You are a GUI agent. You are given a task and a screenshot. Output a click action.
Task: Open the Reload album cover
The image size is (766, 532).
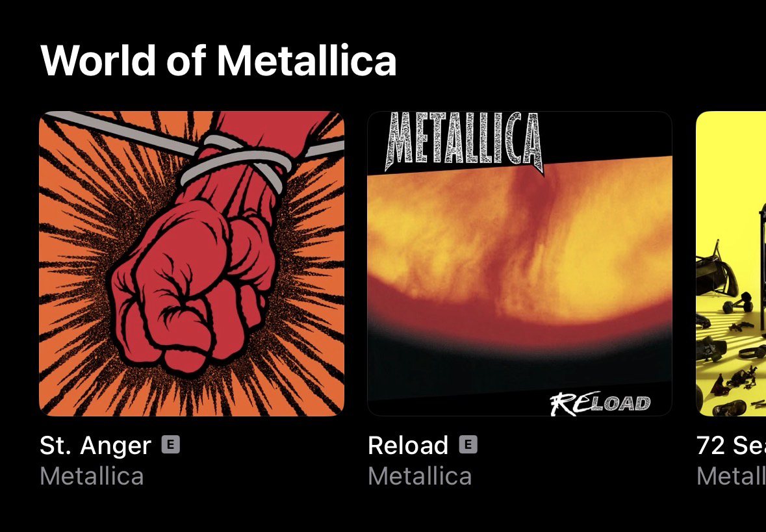(x=520, y=264)
